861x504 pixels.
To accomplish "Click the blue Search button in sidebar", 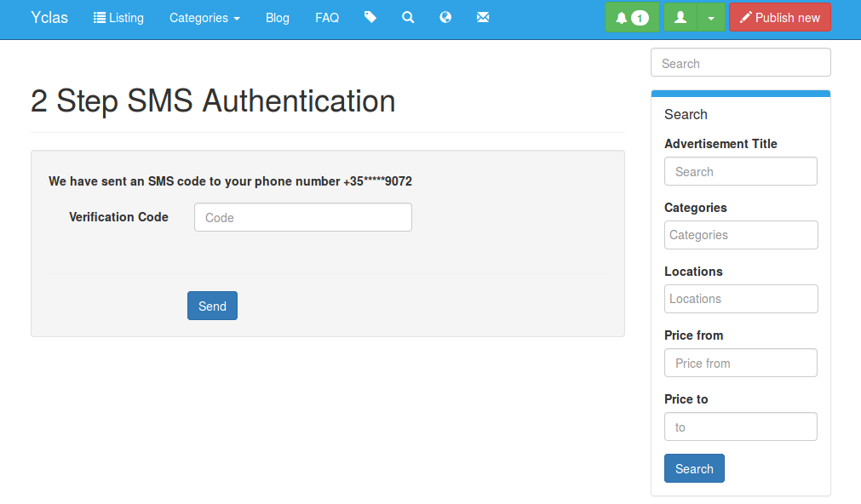I will point(694,468).
